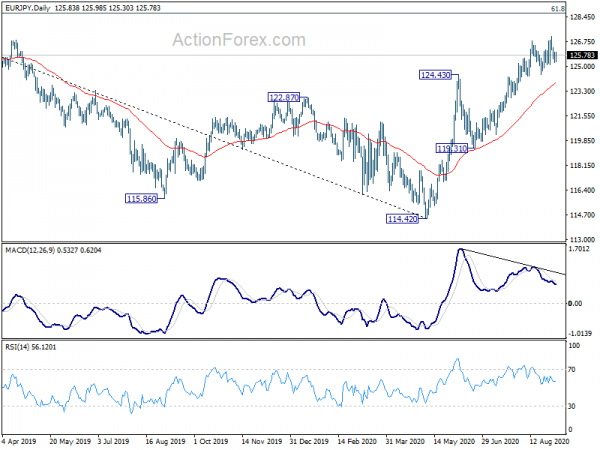The height and width of the screenshot is (450, 600).
Task: Click the 3 Jul 2019 date label
Action: 114,441
